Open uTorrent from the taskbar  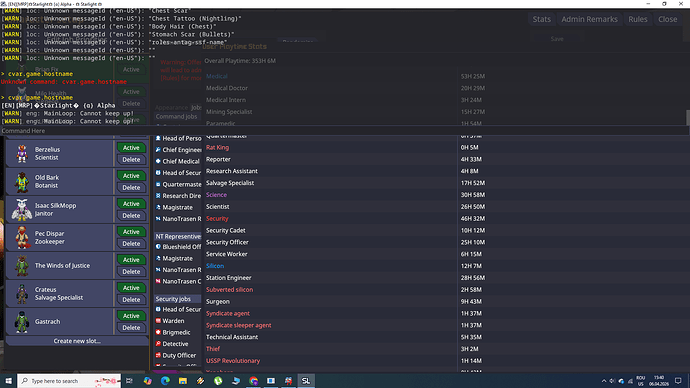coord(218,381)
